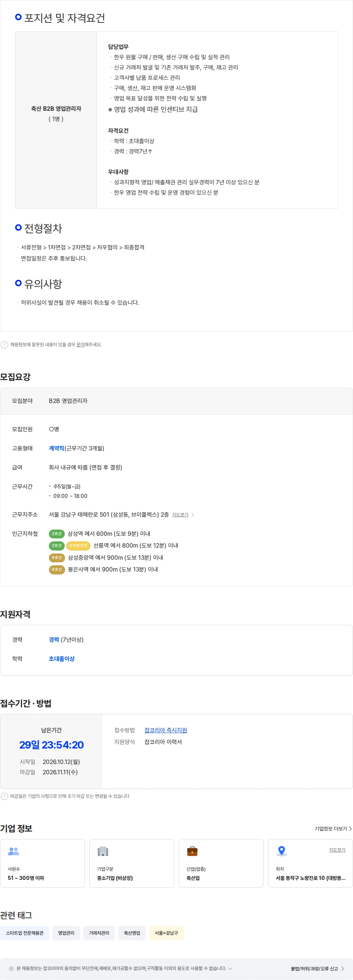Click the remaining time 29일 23:54:20
Viewport: 353px width, 980px height.
tap(51, 745)
